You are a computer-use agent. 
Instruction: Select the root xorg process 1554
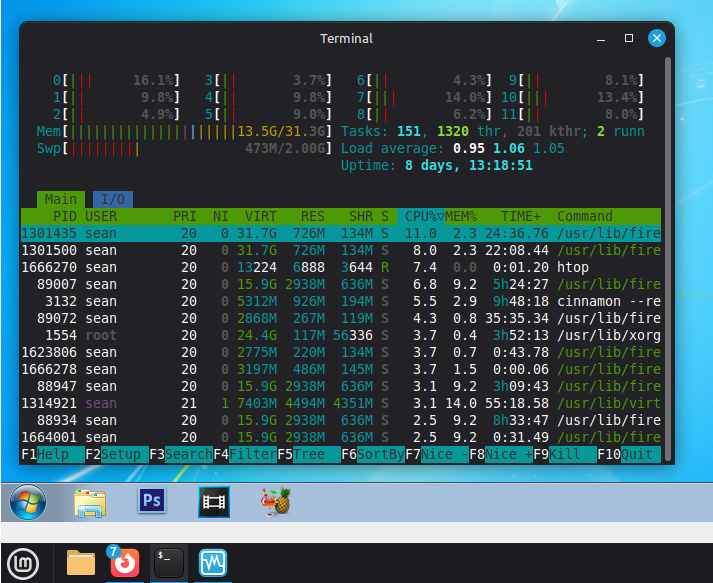click(x=341, y=336)
